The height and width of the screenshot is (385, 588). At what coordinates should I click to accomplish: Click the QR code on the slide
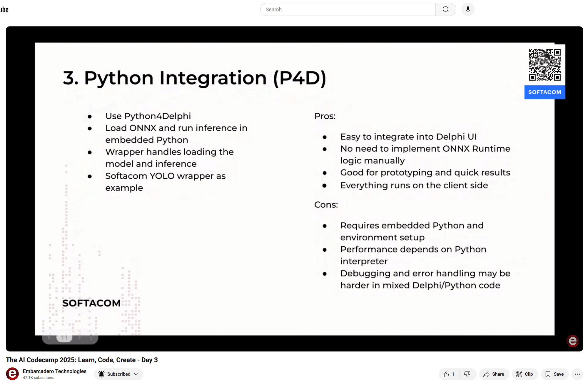tap(544, 65)
